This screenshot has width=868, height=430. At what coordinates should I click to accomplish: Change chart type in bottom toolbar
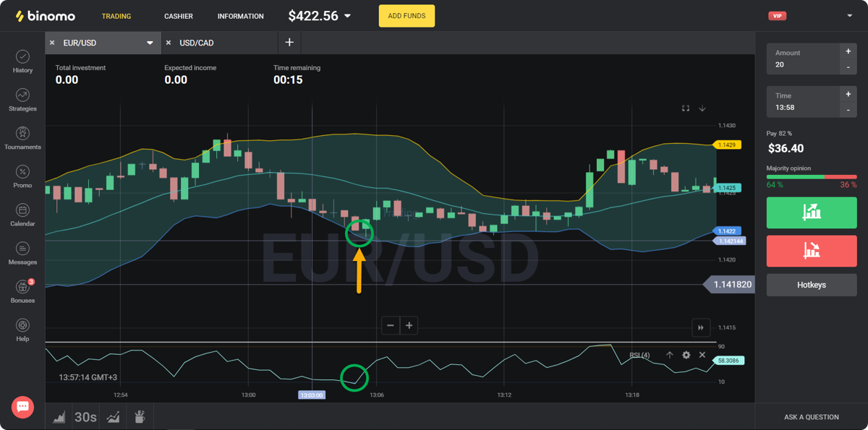tap(59, 417)
